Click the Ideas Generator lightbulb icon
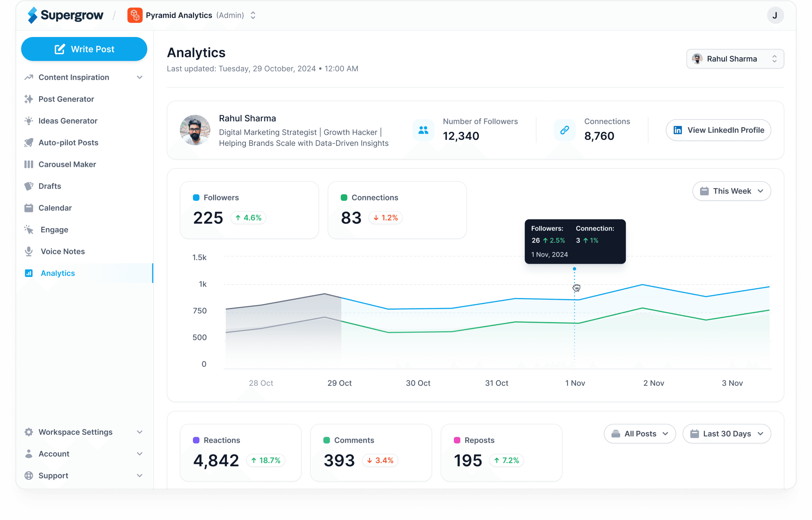 tap(29, 121)
